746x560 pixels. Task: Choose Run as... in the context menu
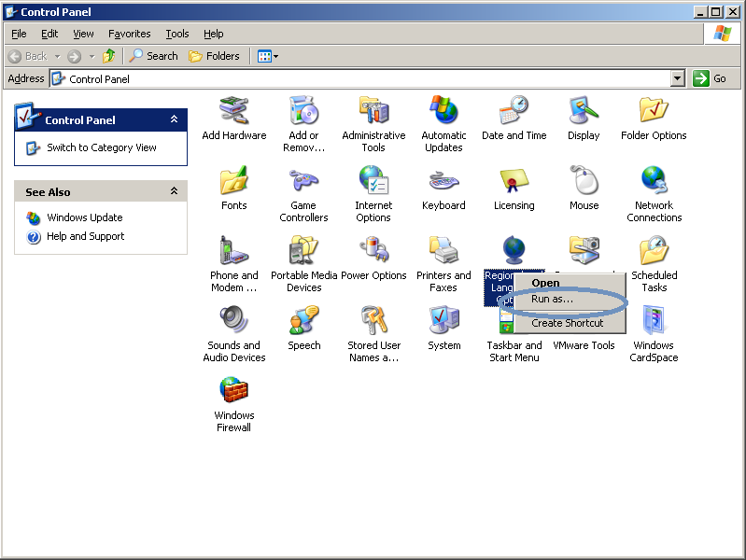tap(570, 299)
